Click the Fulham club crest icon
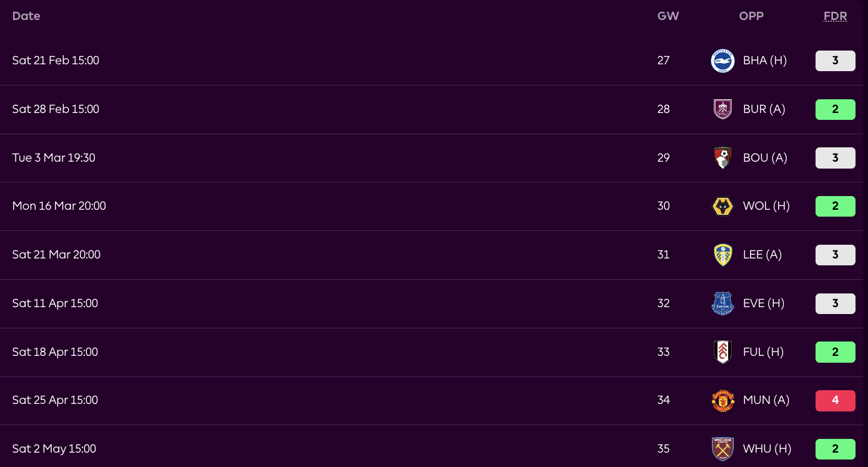 (723, 352)
